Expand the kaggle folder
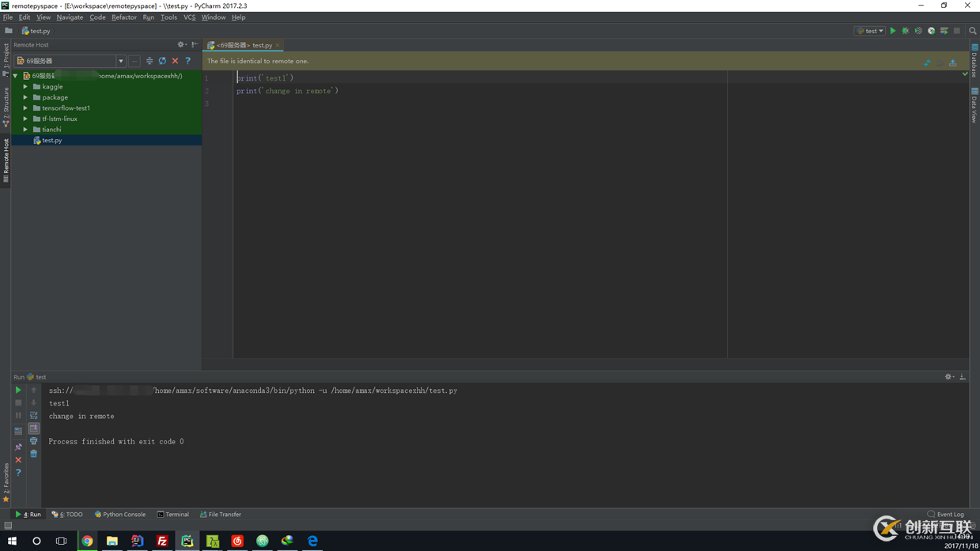980x551 pixels. pos(25,87)
